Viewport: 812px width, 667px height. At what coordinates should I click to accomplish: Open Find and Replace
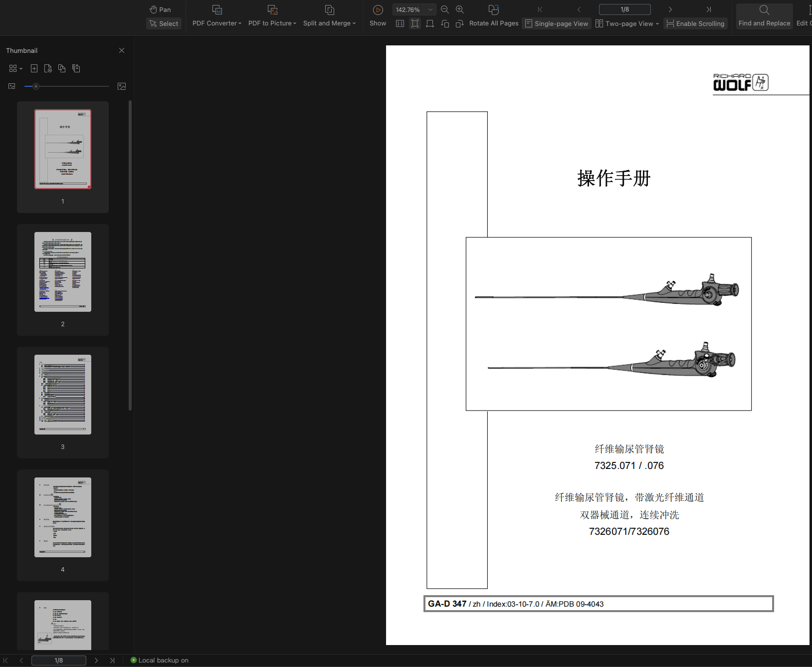(x=764, y=16)
